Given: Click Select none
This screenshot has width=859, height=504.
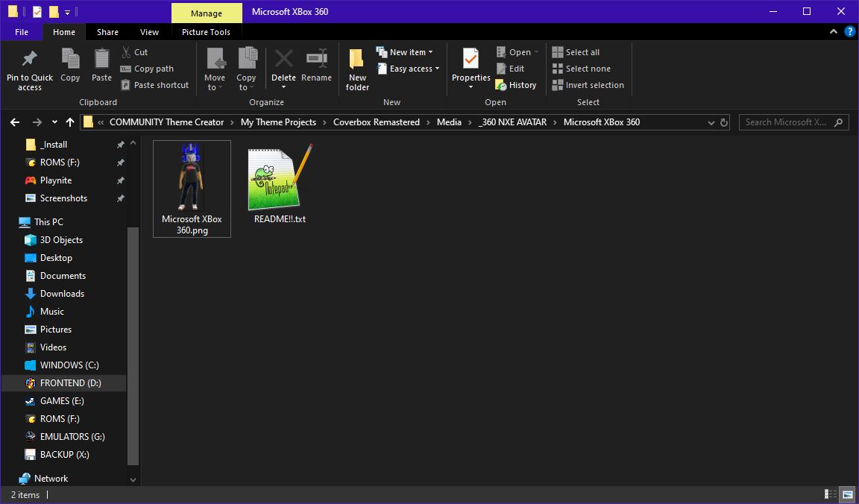Looking at the screenshot, I should (582, 69).
